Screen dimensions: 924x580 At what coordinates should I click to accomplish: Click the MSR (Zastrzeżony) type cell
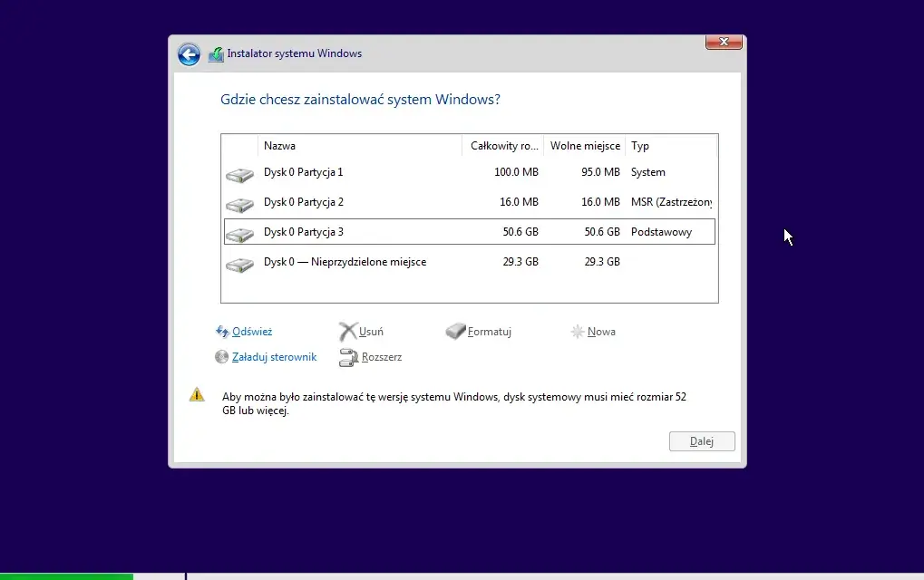pos(671,202)
